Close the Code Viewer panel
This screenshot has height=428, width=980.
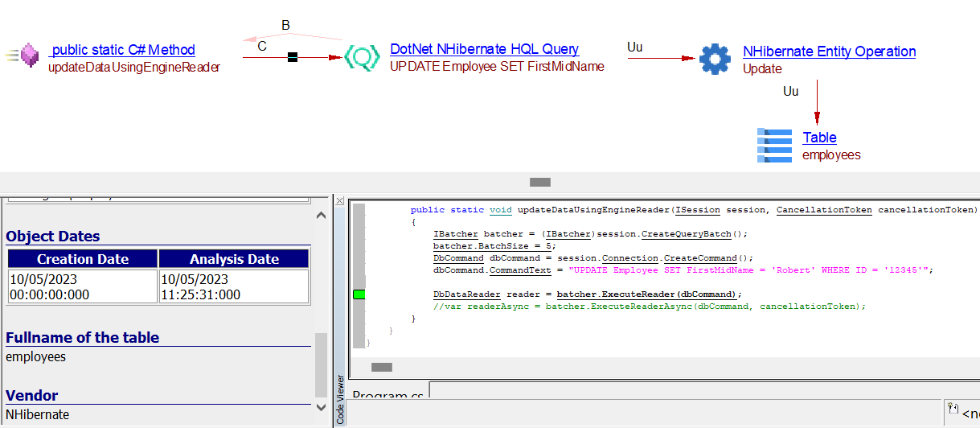point(340,200)
